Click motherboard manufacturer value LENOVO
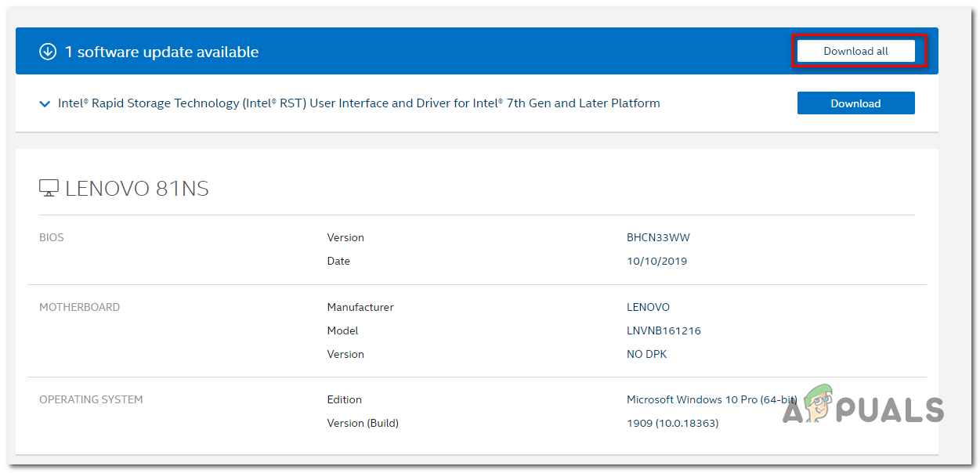 click(648, 307)
